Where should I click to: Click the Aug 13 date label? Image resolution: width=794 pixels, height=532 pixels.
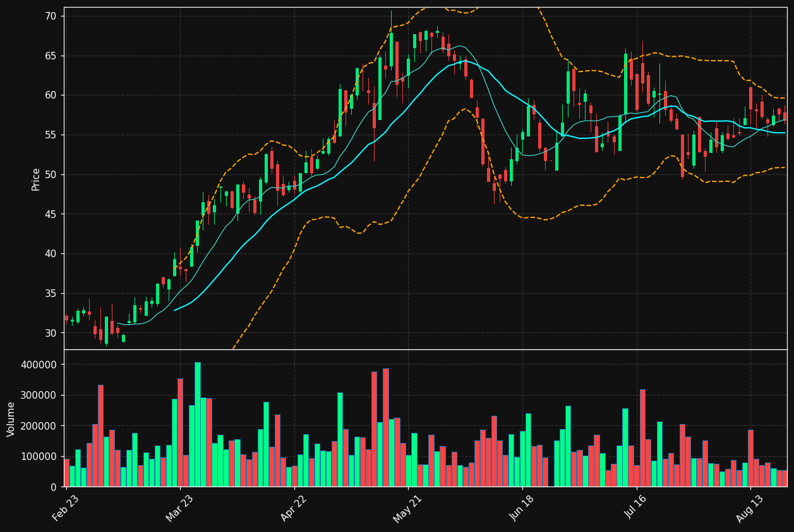750,508
